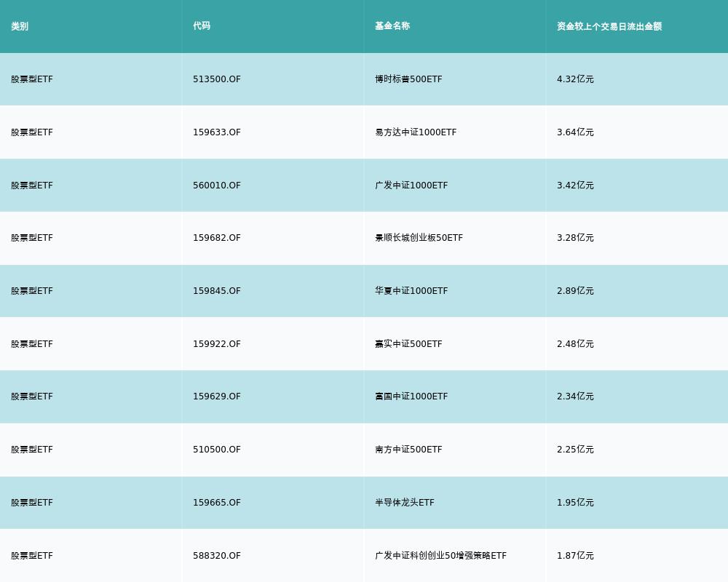728x582 pixels.
Task: Select fund name 南方中证500ETF
Action: [x=408, y=450]
